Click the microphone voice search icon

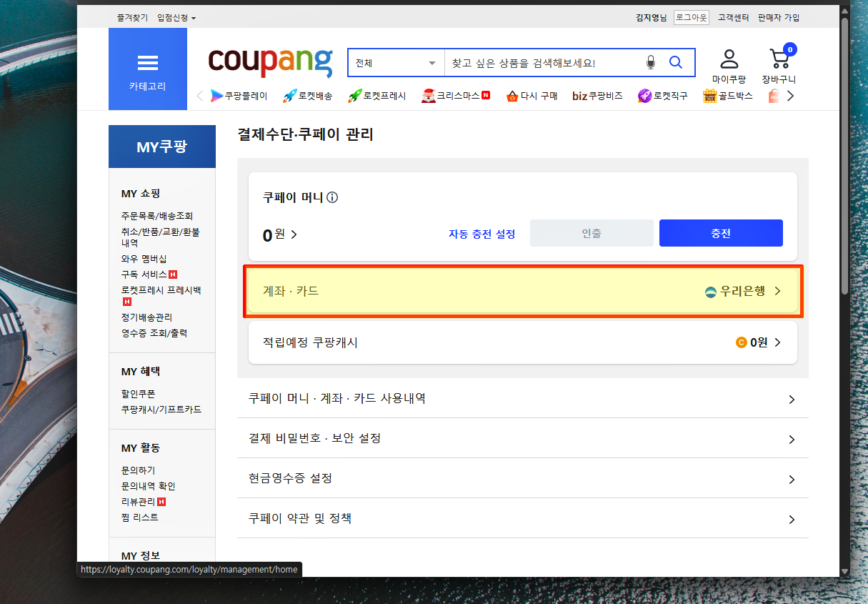650,63
